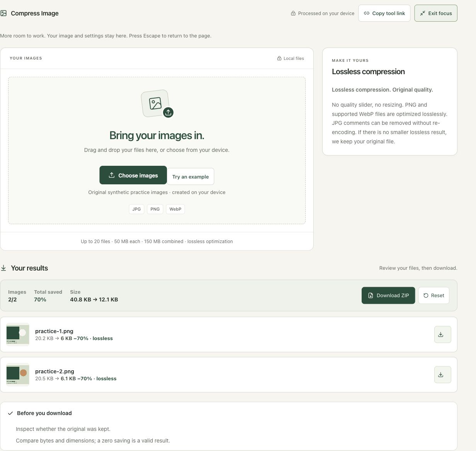Click the Inspect whether the original was kept line
This screenshot has width=476, height=451.
[63, 429]
